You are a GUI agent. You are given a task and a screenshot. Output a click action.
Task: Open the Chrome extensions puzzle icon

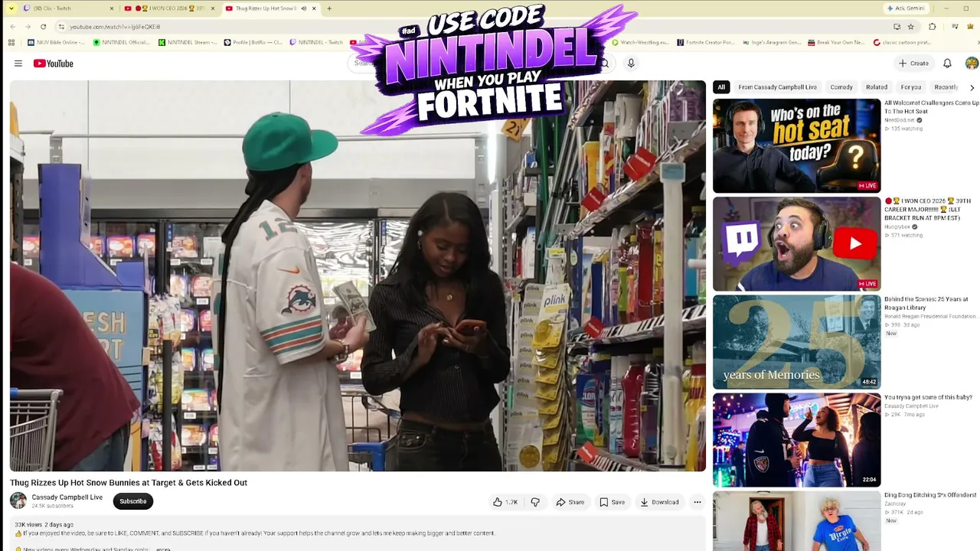pyautogui.click(x=932, y=27)
